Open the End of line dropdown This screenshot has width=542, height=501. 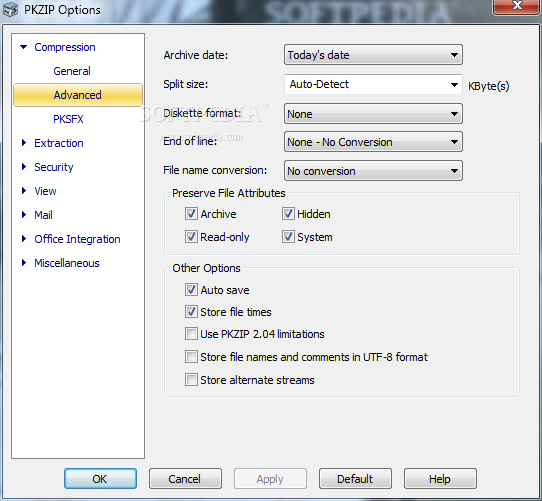[x=373, y=142]
